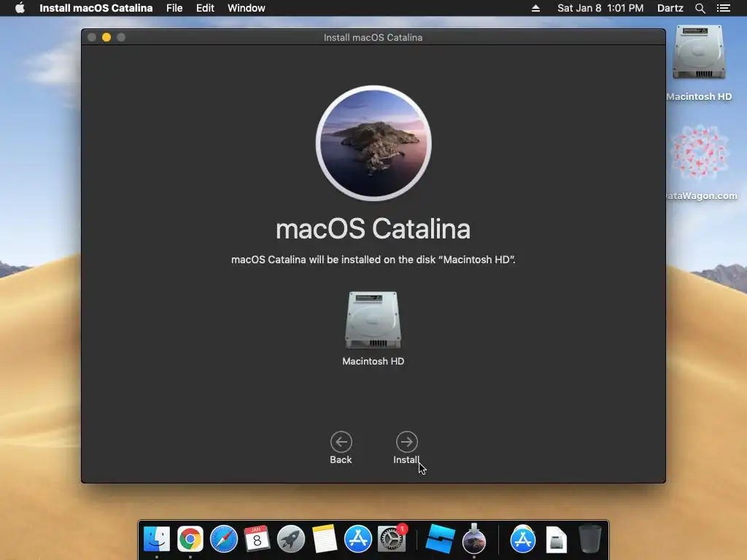Screen dimensions: 747x560
Task: Launch Safari from the Dock
Action: [x=223, y=539]
